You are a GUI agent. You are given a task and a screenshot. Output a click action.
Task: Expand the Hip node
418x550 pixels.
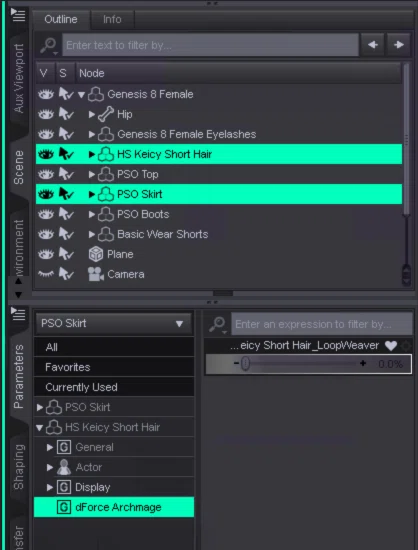pyautogui.click(x=92, y=114)
